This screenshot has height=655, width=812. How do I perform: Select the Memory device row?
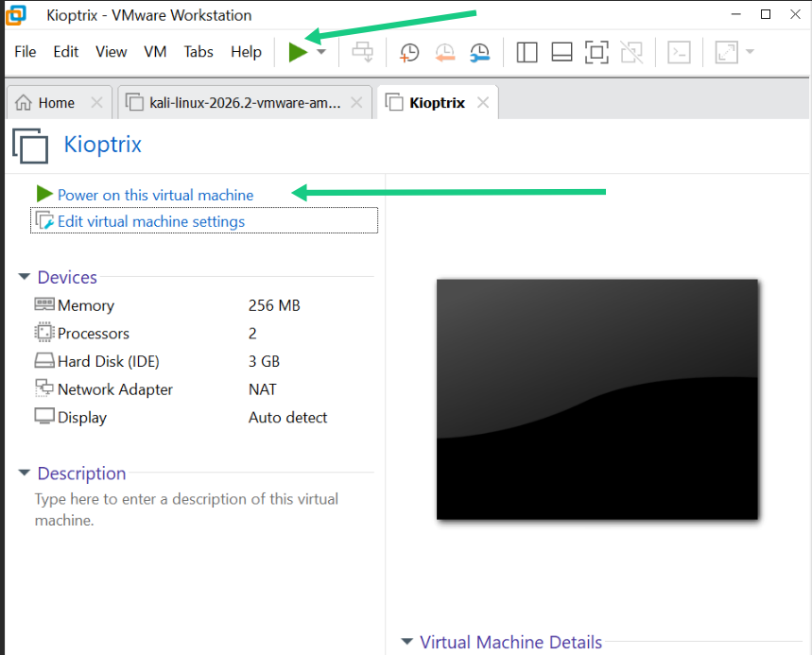[x=181, y=305]
